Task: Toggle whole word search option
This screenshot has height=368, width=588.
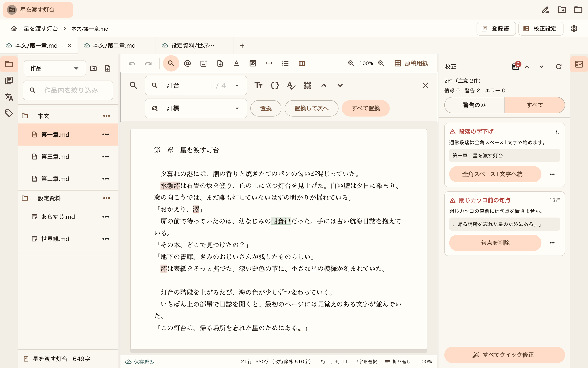Action: (x=291, y=85)
